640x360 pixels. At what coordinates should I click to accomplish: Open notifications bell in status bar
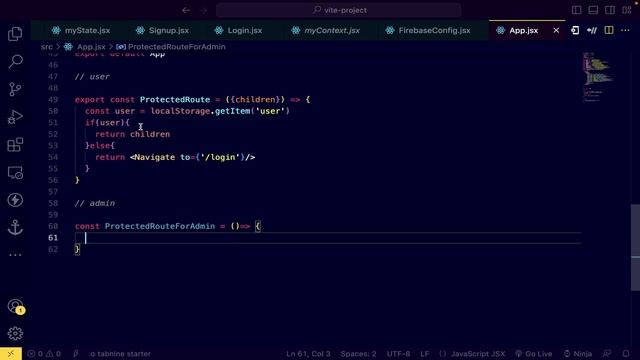point(626,354)
